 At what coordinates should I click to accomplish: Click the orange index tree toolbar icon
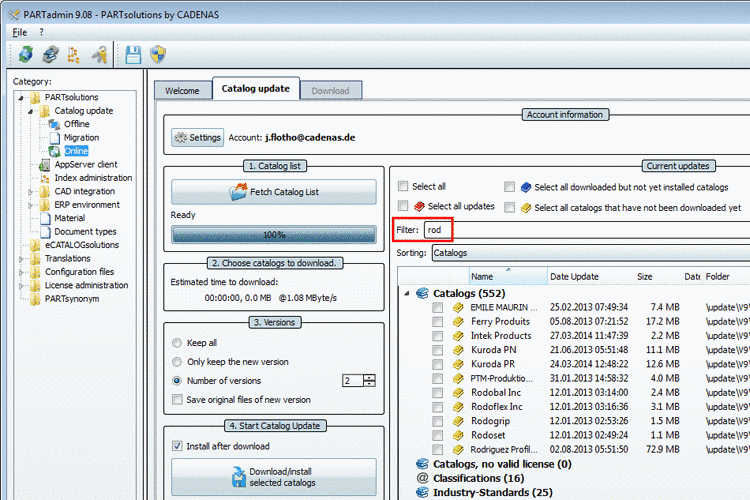[74, 55]
